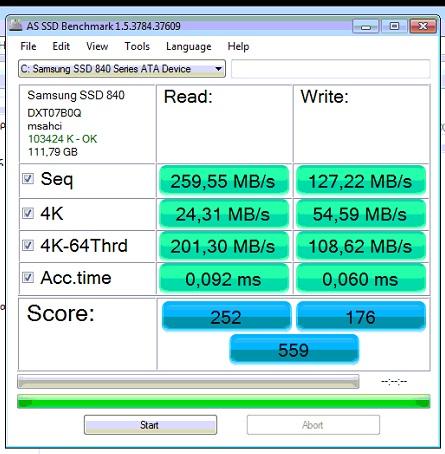Expand the drive selection dropdown arrow
The width and height of the screenshot is (445, 454).
click(218, 69)
